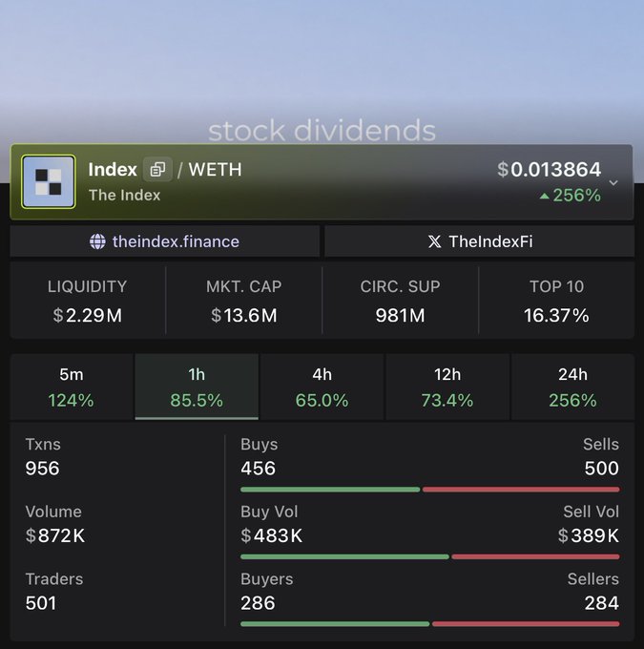This screenshot has width=644, height=649.
Task: Click the Sellers count 284
Action: click(x=602, y=603)
